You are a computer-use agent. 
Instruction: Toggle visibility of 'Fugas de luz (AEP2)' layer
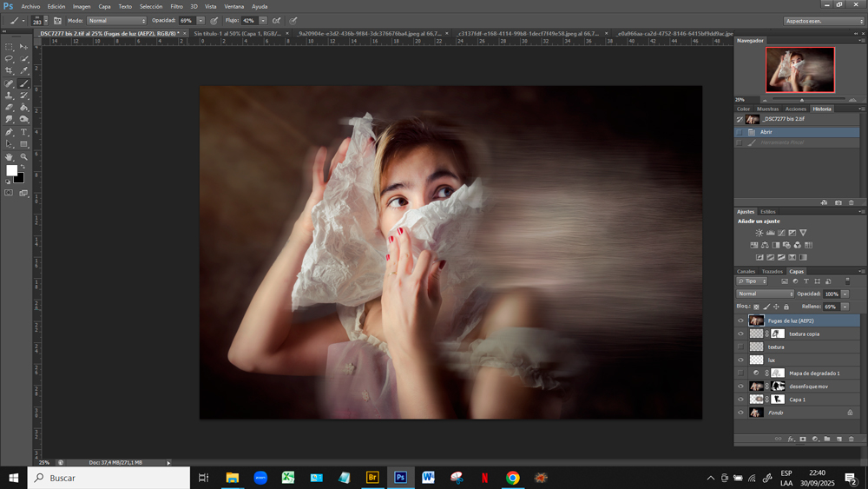tap(740, 320)
